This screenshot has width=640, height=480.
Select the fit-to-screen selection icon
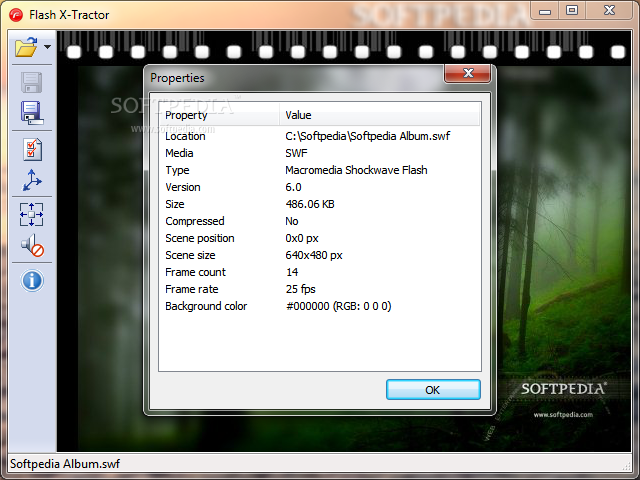click(31, 214)
